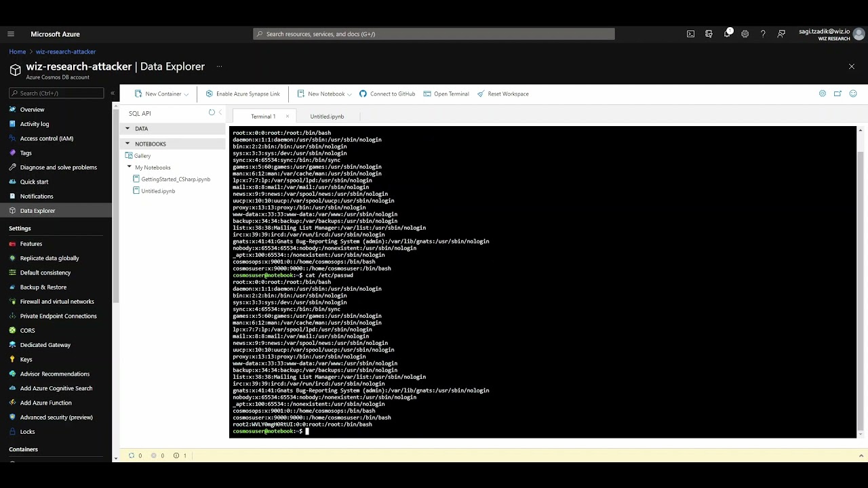Collapse the SQL API resource pane
868x488 pixels.
coord(220,113)
